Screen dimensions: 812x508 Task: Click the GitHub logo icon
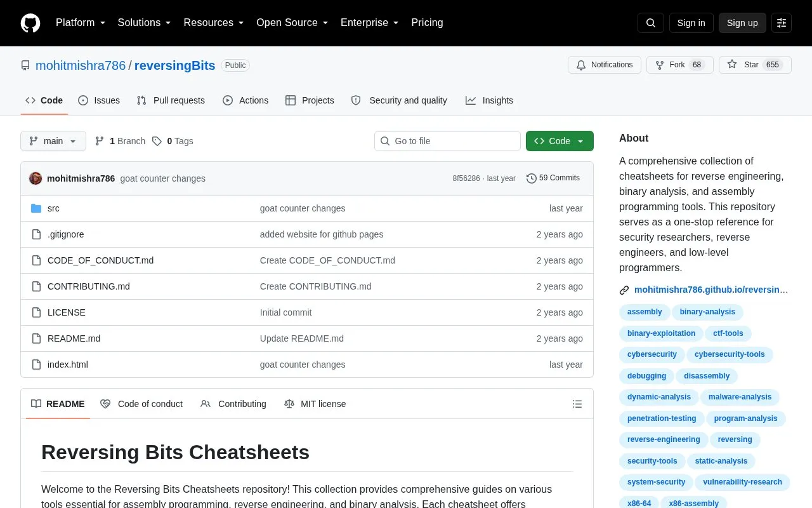point(30,23)
